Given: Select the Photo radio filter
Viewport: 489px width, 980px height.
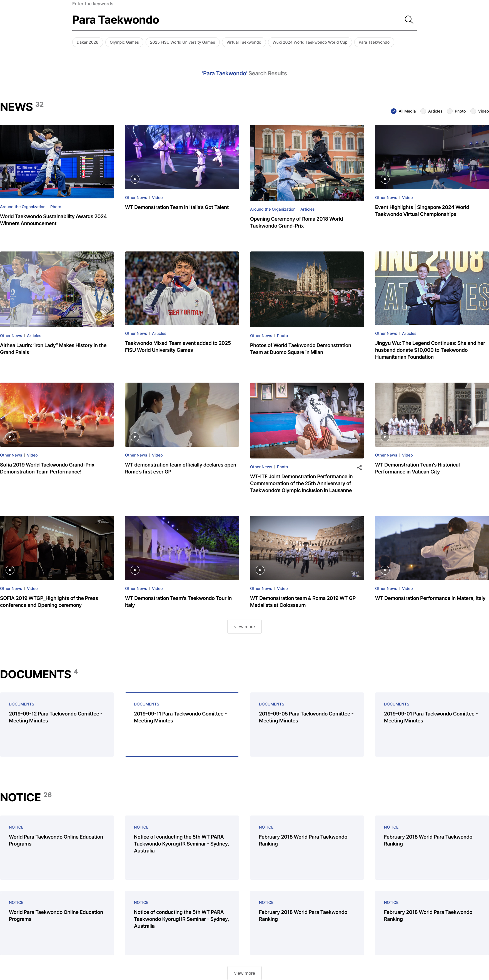Looking at the screenshot, I should coord(450,111).
